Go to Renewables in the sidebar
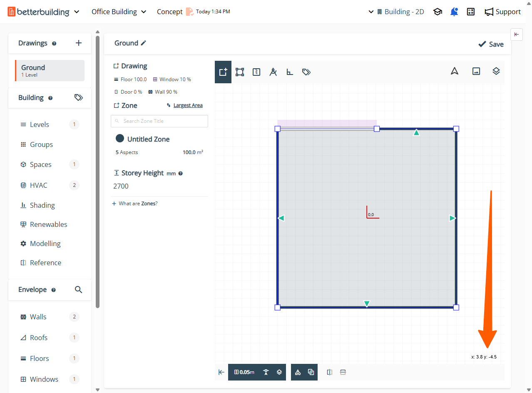This screenshot has height=393, width=532. tap(48, 224)
